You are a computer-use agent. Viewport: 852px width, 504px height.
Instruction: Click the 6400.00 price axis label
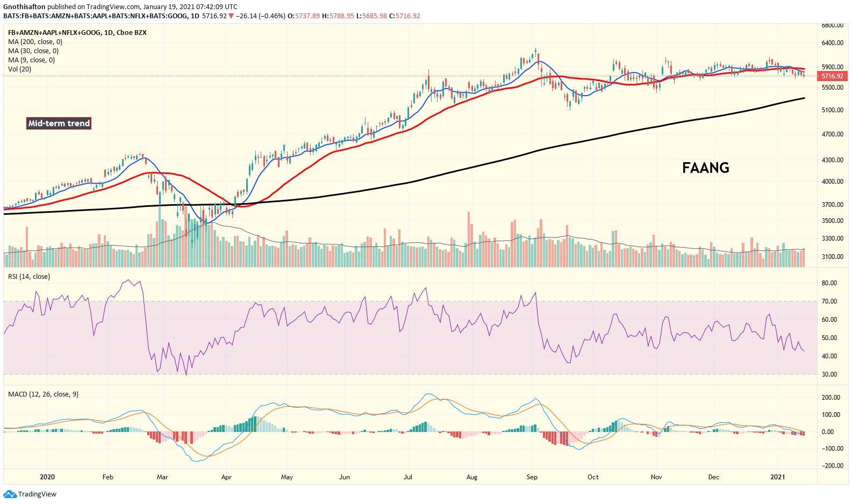(832, 43)
